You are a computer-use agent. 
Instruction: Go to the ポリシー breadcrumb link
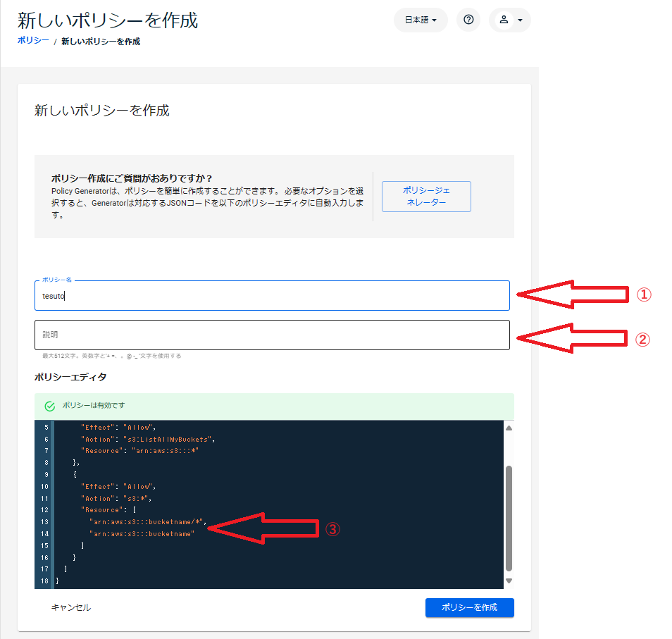33,40
